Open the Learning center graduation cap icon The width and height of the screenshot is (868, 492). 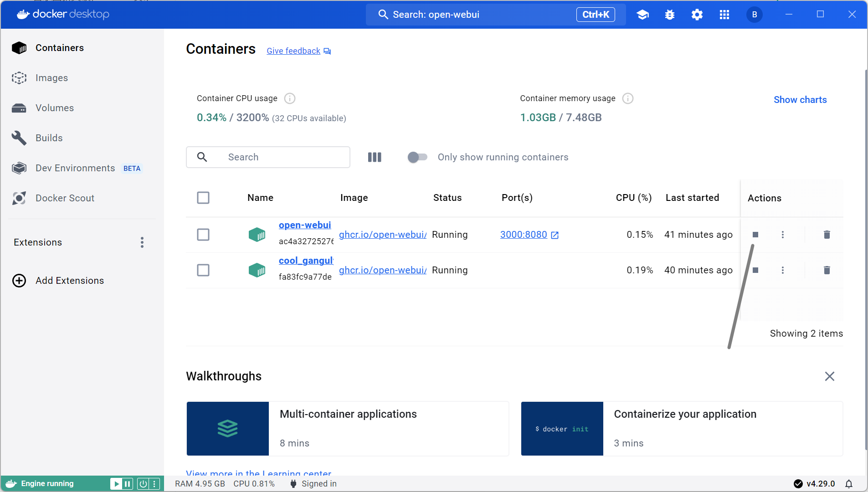(x=642, y=15)
